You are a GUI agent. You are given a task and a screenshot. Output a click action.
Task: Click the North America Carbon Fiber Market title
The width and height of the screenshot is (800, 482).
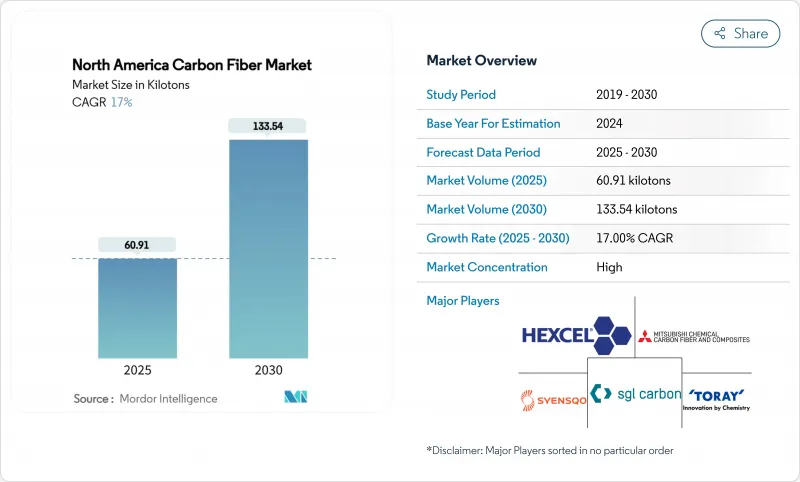[x=192, y=65]
